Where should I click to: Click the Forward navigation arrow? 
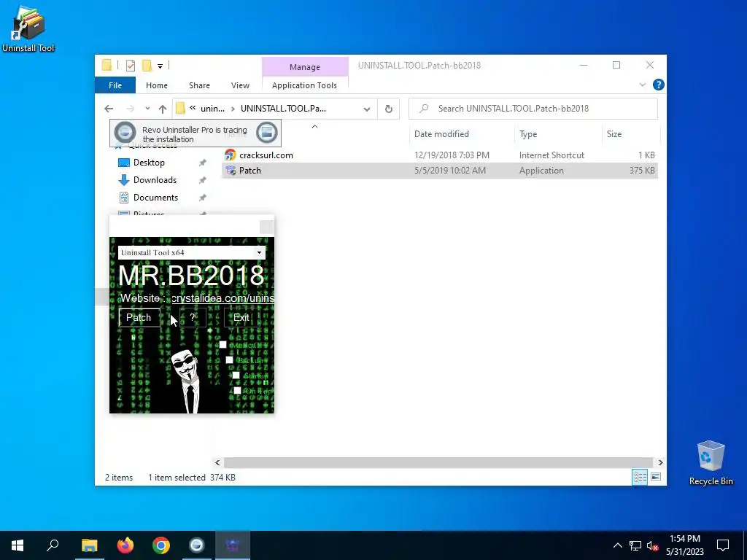[130, 109]
